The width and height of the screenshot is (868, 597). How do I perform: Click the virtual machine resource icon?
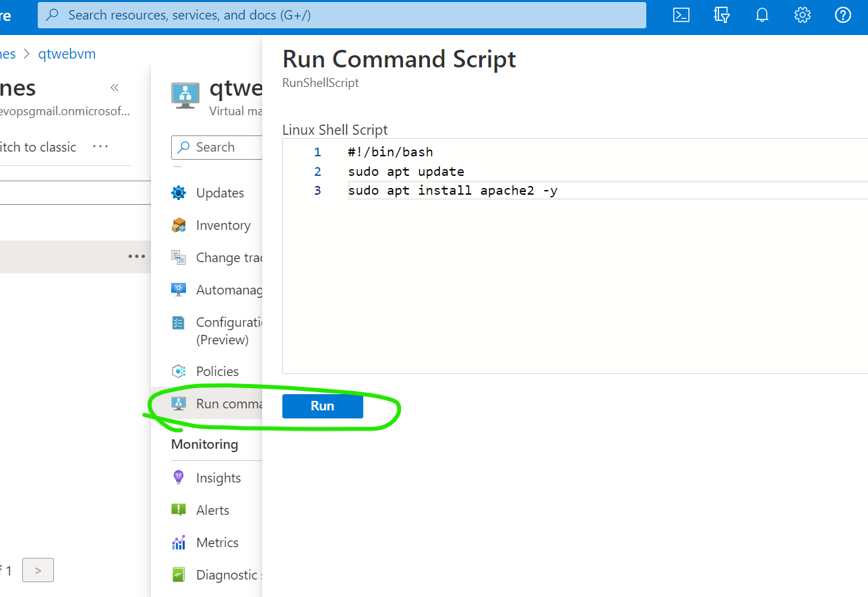[185, 95]
